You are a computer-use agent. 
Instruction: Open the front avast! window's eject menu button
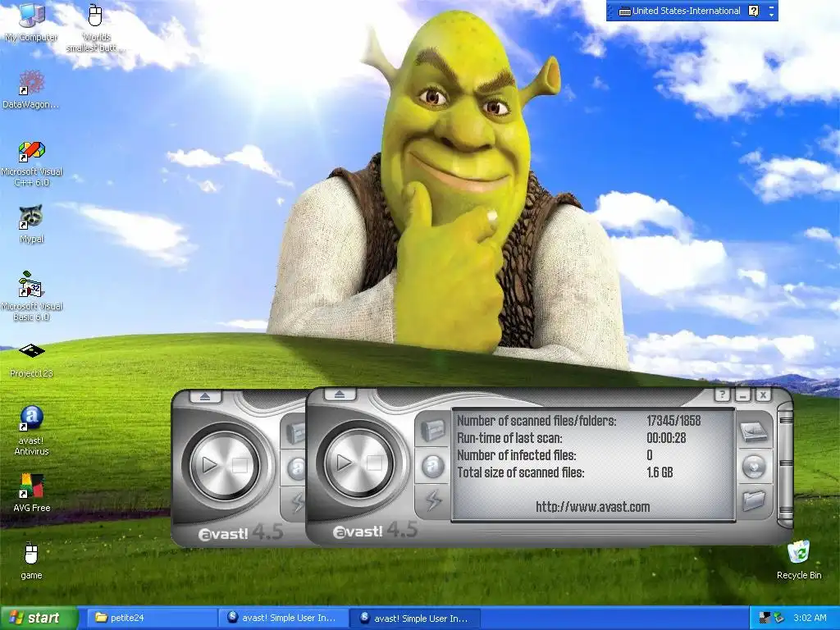pyautogui.click(x=340, y=395)
